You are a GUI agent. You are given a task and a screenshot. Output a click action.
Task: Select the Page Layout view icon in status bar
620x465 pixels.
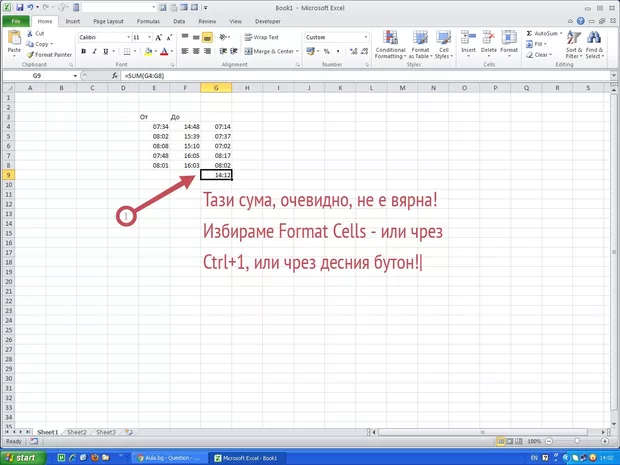tap(510, 441)
